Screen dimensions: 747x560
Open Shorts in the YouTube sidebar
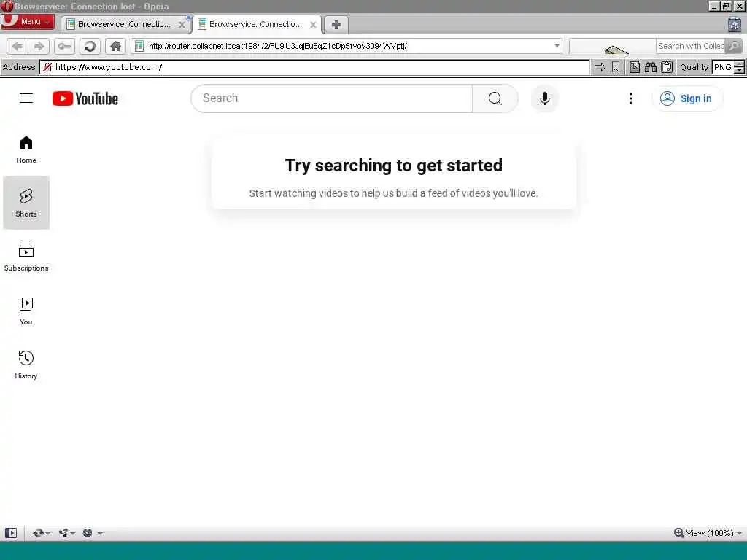(26, 203)
